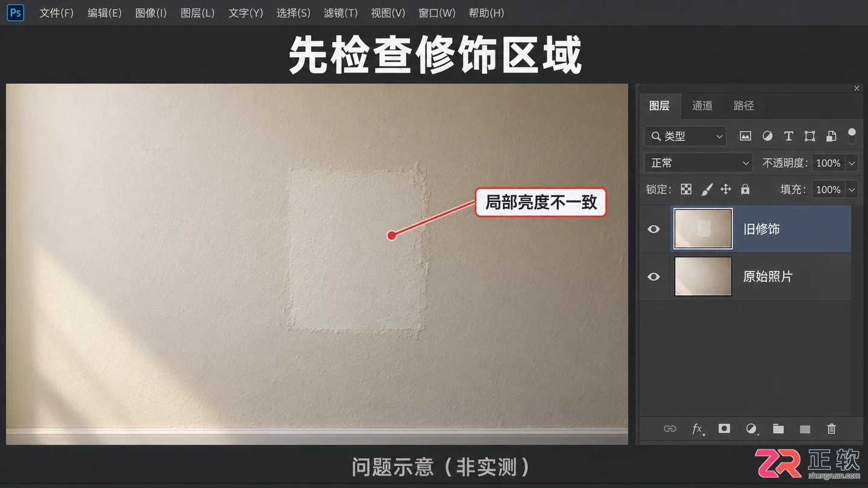
Task: Select the 旧修饰 layer thumbnail
Action: [703, 229]
